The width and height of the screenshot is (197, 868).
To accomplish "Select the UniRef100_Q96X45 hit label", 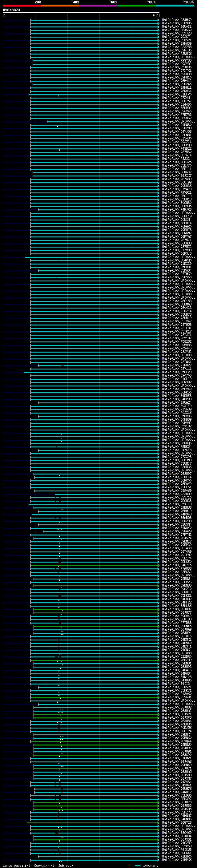I will pyautogui.click(x=176, y=111).
